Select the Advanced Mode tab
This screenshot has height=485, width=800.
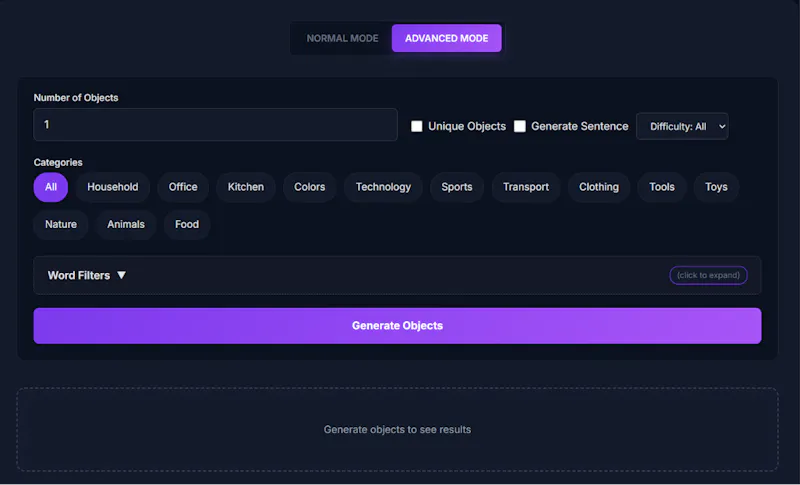(x=446, y=38)
